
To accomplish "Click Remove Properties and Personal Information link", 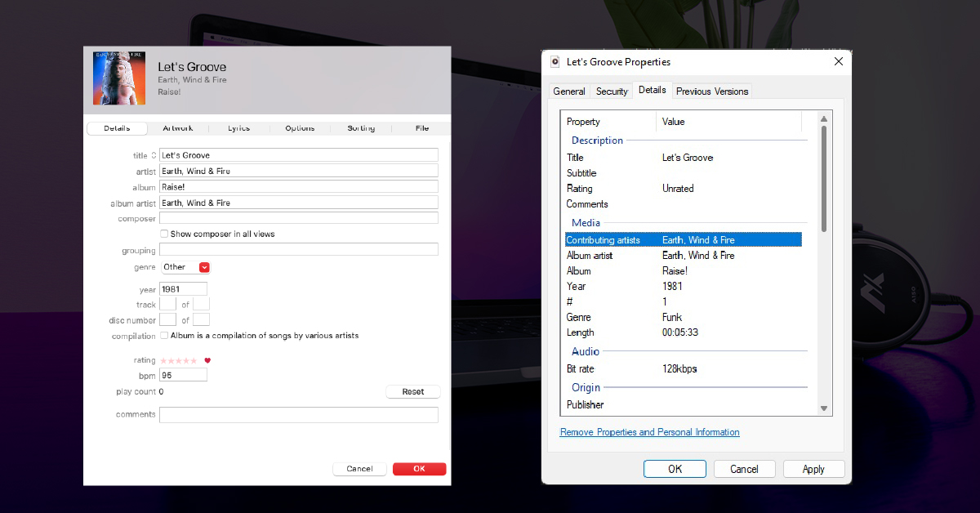I will [649, 432].
